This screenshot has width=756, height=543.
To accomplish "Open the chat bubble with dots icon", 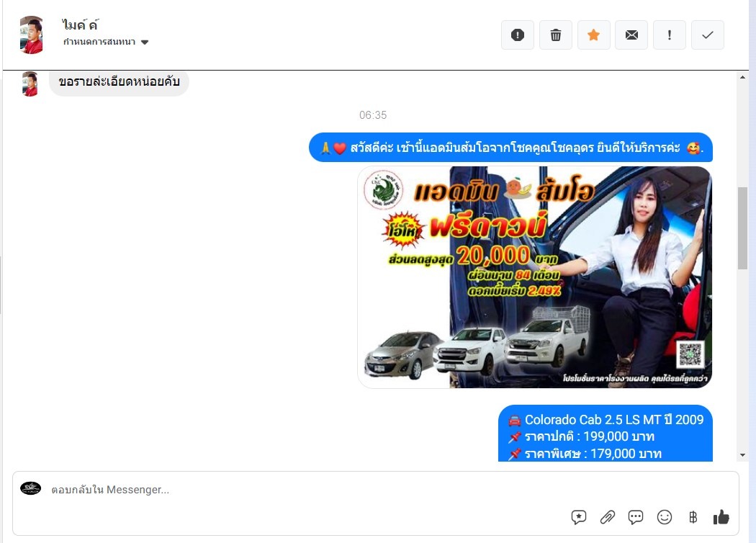I will (636, 518).
